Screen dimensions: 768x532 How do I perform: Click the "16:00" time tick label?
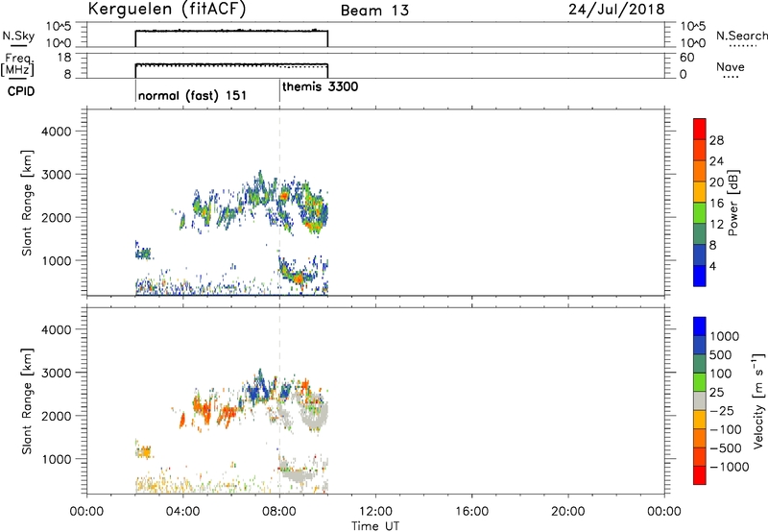pos(471,512)
